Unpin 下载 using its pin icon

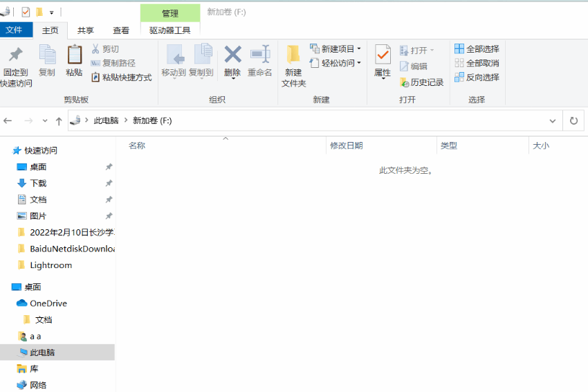(x=109, y=184)
